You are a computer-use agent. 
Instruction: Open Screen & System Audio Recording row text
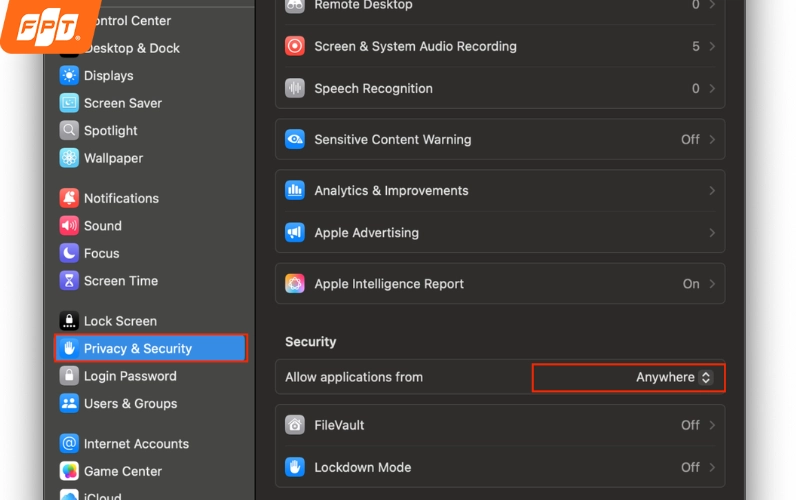[x=415, y=46]
